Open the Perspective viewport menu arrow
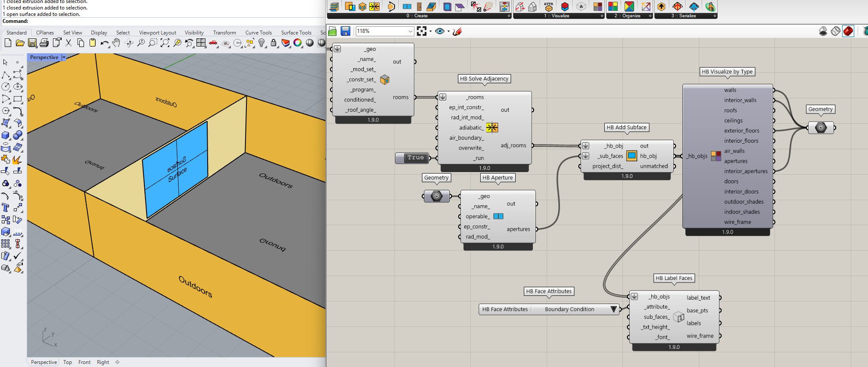Screen dimensions: 868x367 [x=64, y=57]
